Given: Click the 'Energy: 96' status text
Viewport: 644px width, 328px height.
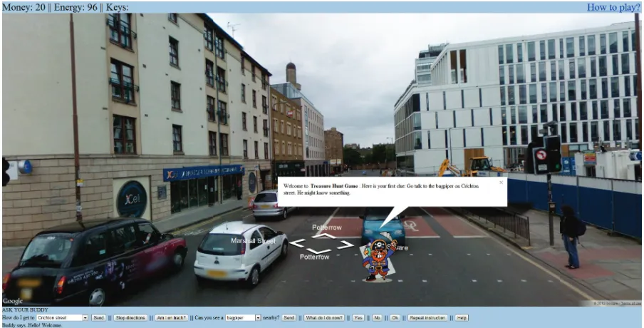Looking at the screenshot, I should point(76,7).
